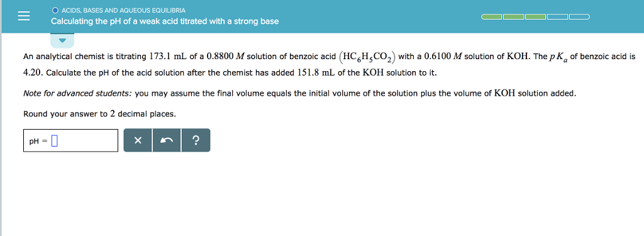Click the third green progress segment

[536, 17]
